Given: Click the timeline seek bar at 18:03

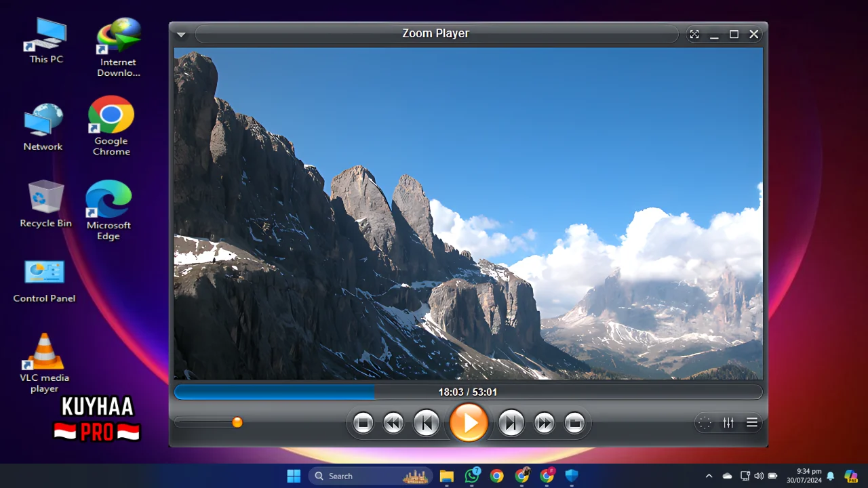Looking at the screenshot, I should click(468, 392).
